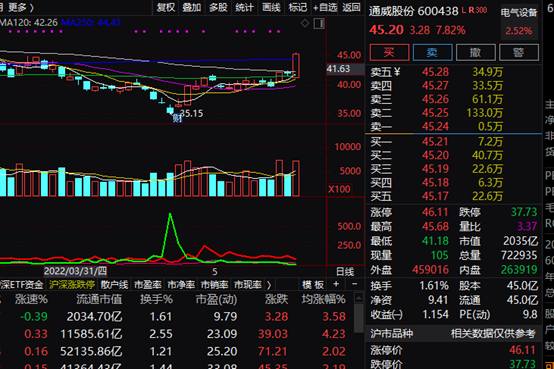Select the 沪深涨跌停 tab

pyautogui.click(x=72, y=285)
